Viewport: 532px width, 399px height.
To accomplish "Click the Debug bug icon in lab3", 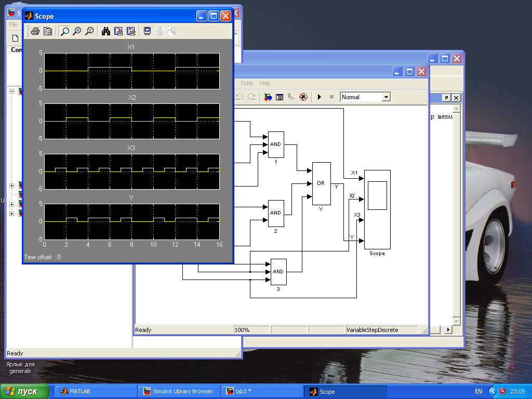I will click(x=303, y=97).
